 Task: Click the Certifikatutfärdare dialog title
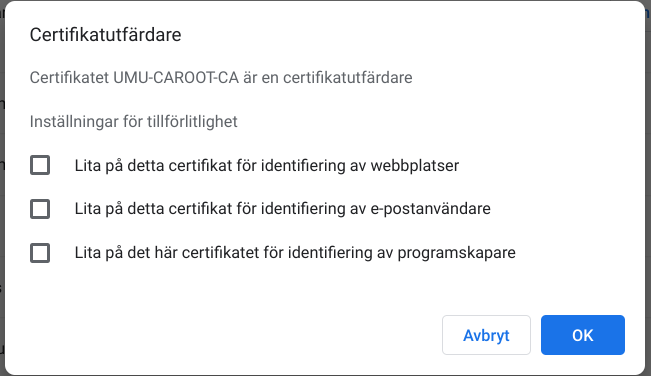coord(105,35)
